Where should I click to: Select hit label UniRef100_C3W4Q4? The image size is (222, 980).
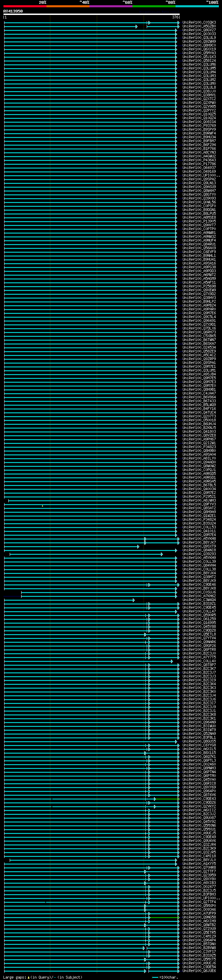(199, 600)
